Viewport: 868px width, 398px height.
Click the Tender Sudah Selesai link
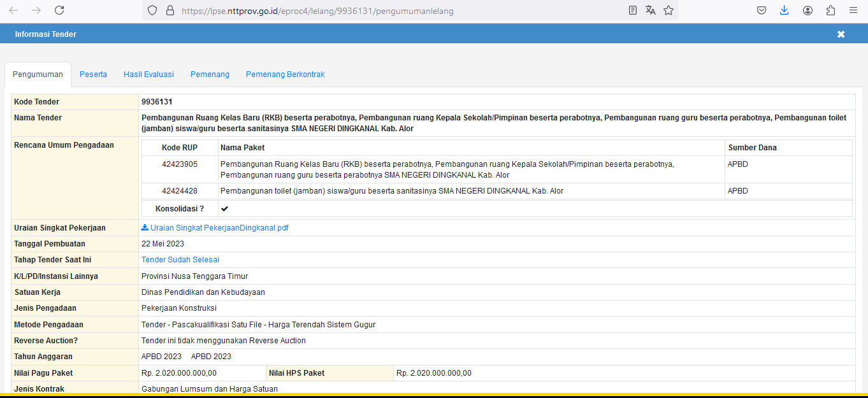pos(180,260)
